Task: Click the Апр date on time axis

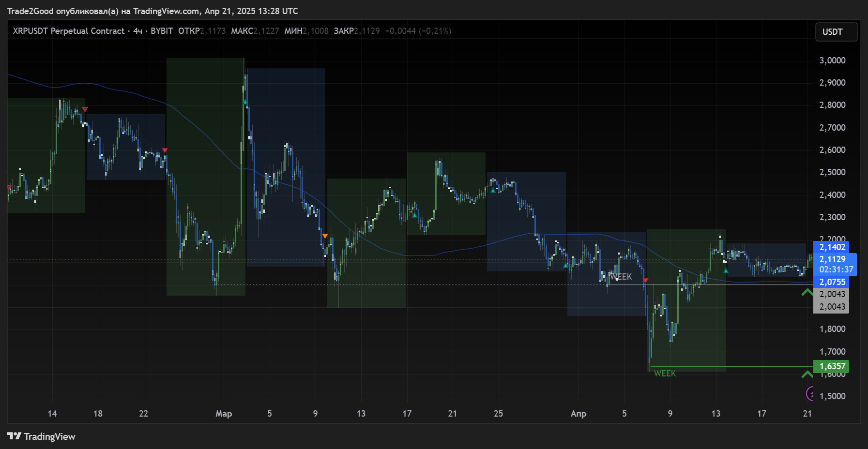Action: pyautogui.click(x=579, y=414)
